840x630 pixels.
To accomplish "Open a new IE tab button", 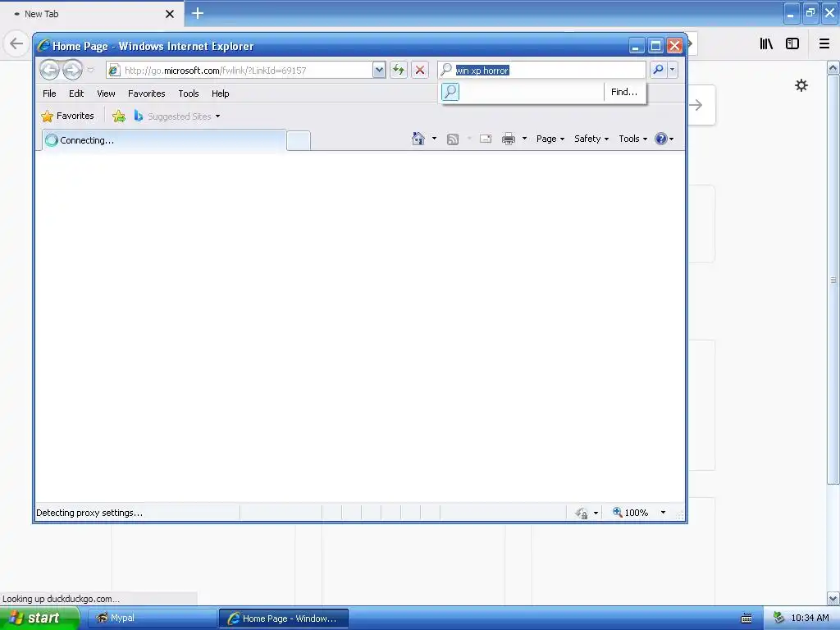I will tap(299, 141).
